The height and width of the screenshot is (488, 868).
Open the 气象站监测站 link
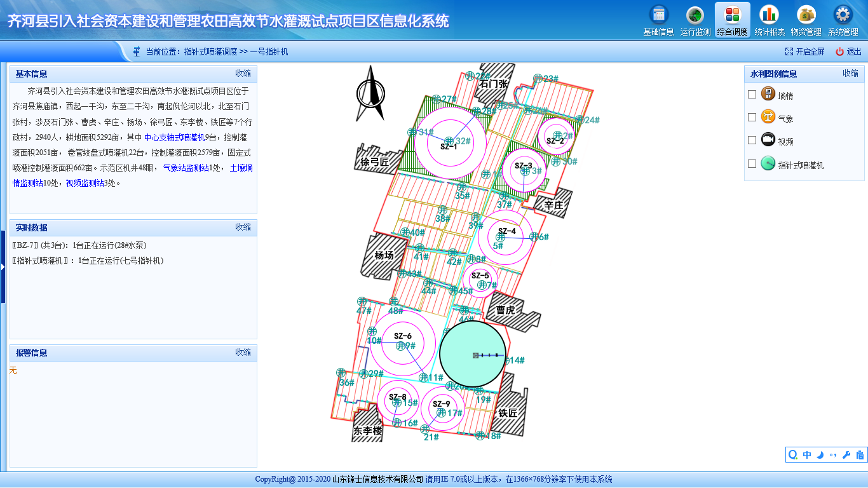coord(186,168)
